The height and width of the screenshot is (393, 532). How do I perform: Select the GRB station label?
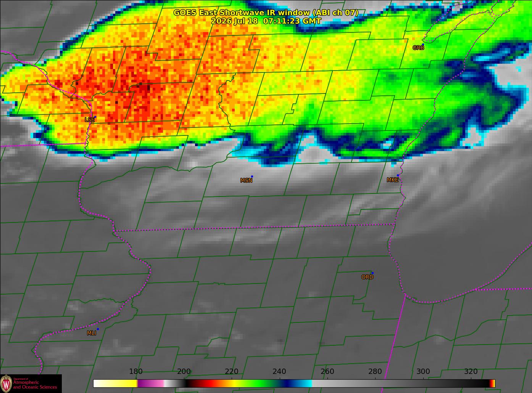click(418, 48)
